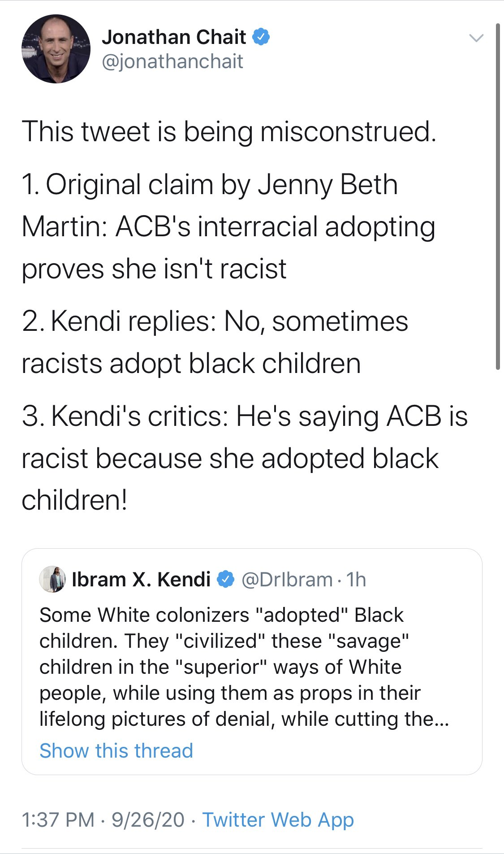This screenshot has width=504, height=854.
Task: Click the 'Kendi replies' paragraph
Action: [215, 342]
